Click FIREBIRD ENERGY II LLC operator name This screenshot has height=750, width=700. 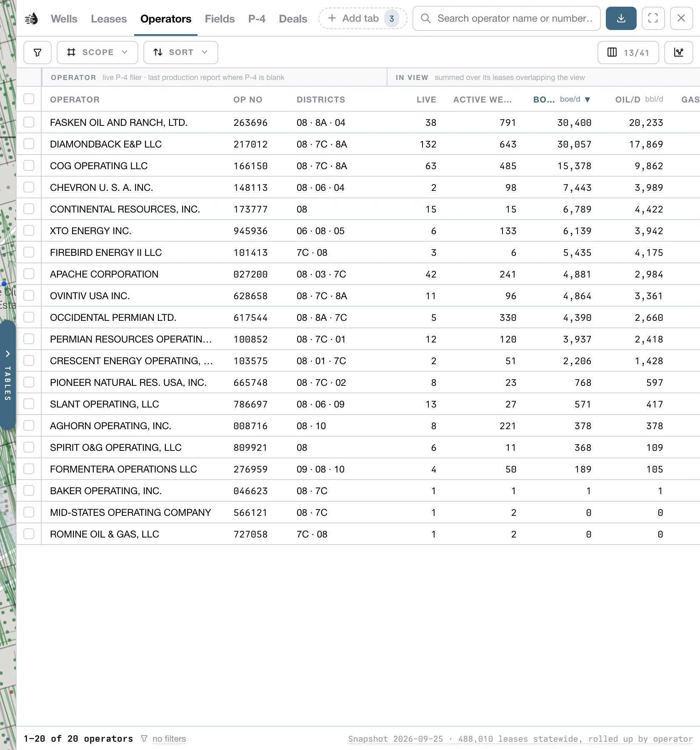(x=106, y=252)
